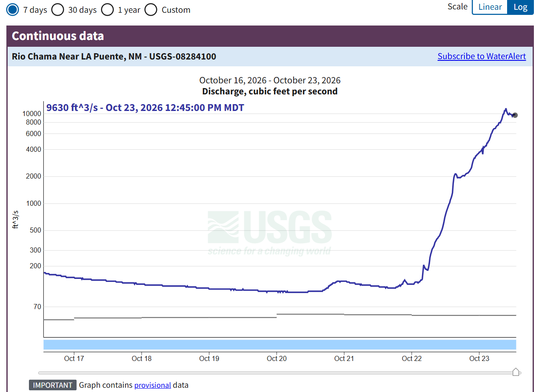Click the Oct 20 axis label
Image resolution: width=539 pixels, height=392 pixels.
(277, 358)
